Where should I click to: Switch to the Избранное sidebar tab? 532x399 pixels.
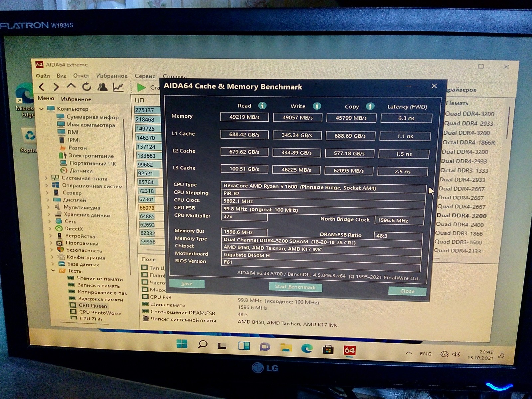tap(76, 99)
